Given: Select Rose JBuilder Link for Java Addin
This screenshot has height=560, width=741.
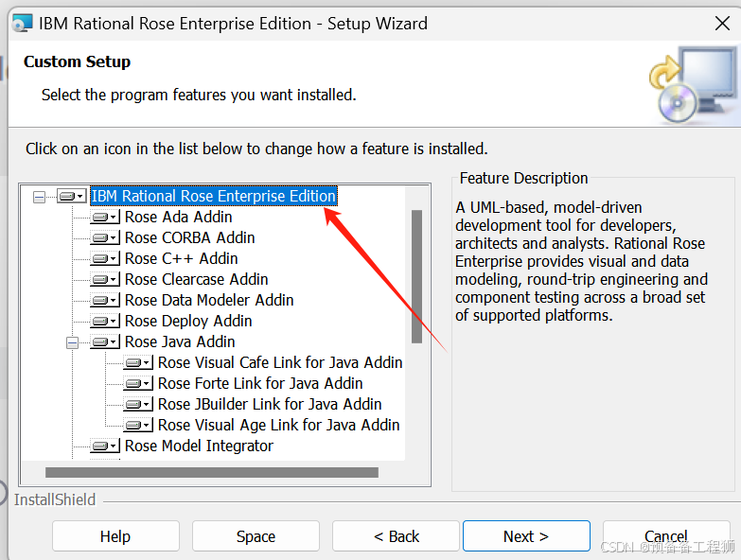Looking at the screenshot, I should coord(270,404).
